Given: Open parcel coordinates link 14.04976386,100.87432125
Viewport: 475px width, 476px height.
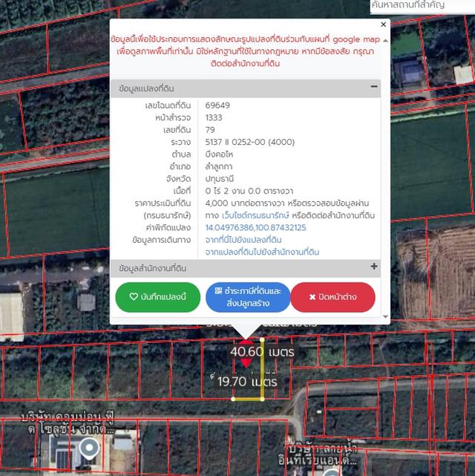Looking at the screenshot, I should click(255, 227).
